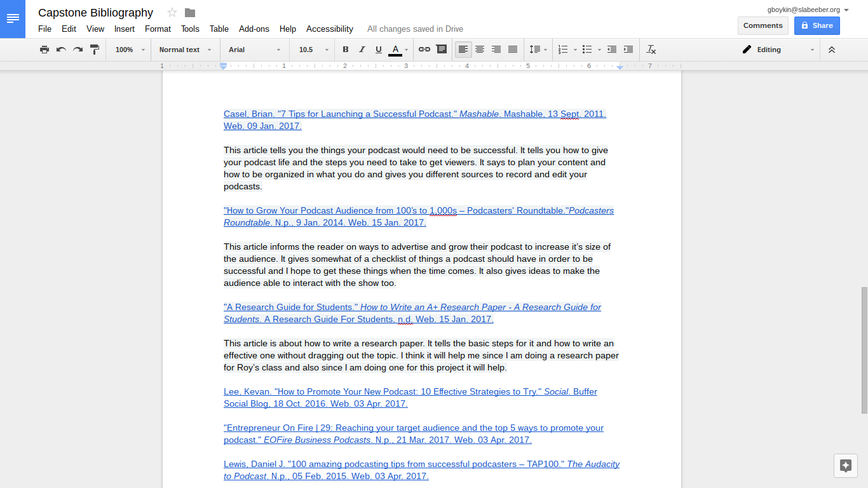The height and width of the screenshot is (488, 868).
Task: Toggle Underline formatting
Action: coord(379,50)
